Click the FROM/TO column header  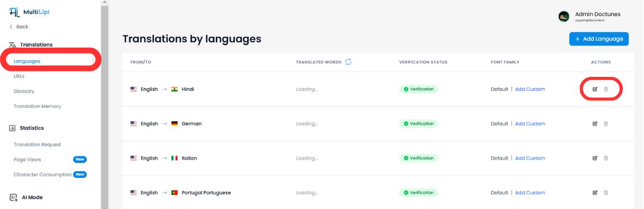(x=141, y=62)
